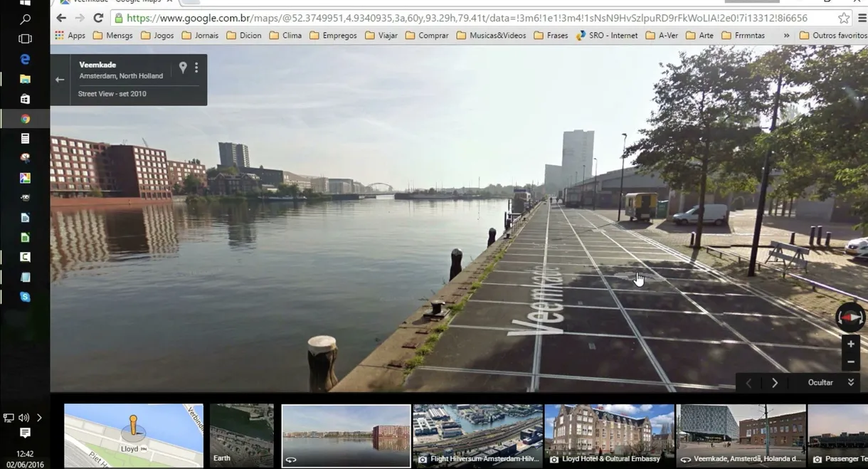Open the Jornais bookmarks folder
The image size is (868, 469).
click(200, 35)
